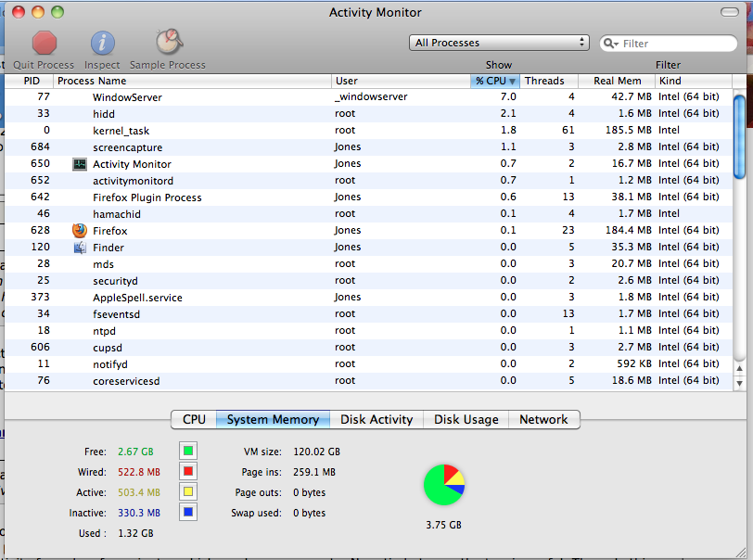Screen dimensions: 753x560
Task: Select the Firefox Plugin Process row
Action: click(368, 197)
